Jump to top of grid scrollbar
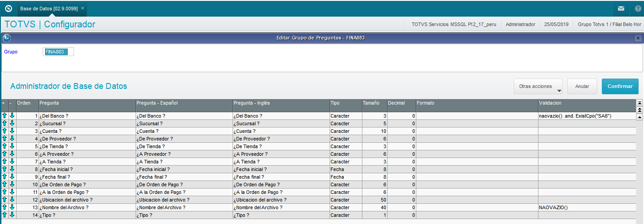 pyautogui.click(x=640, y=103)
